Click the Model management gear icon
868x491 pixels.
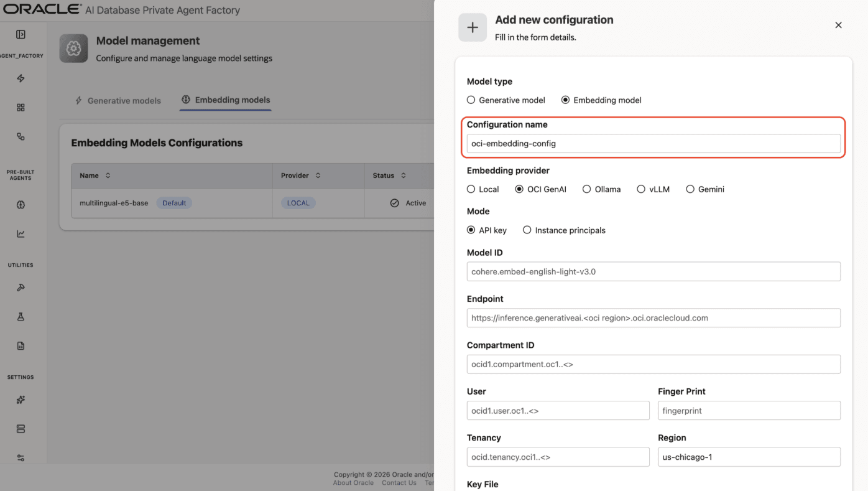(x=73, y=49)
